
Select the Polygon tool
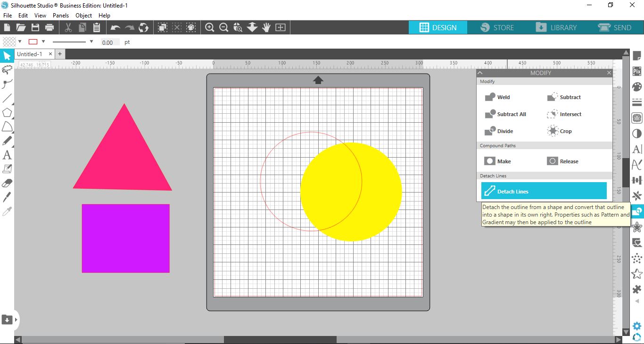click(7, 112)
